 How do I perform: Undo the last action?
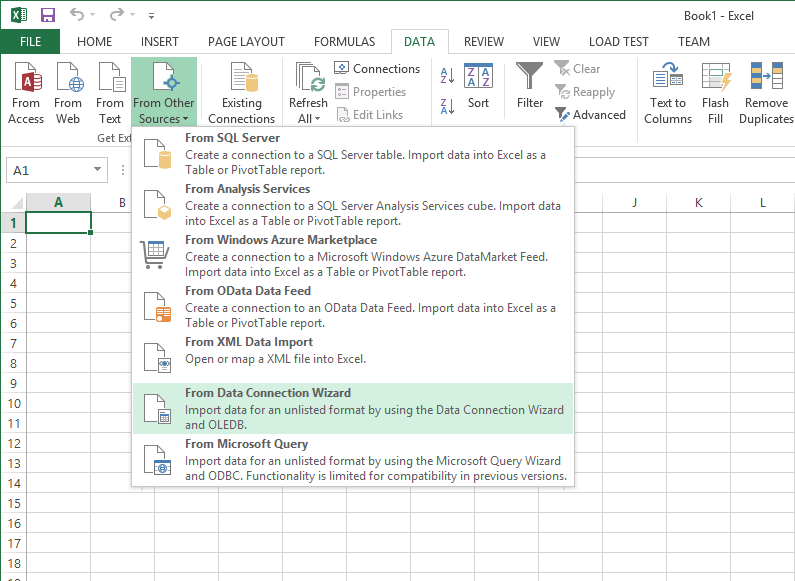click(77, 15)
